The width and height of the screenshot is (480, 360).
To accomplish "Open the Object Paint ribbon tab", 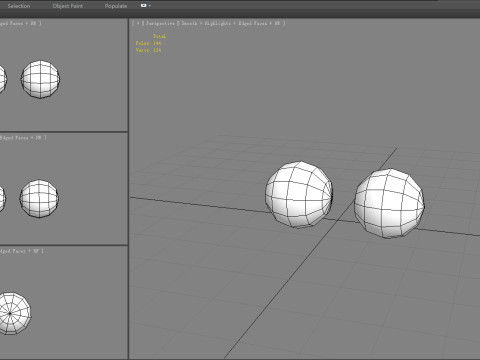I will pyautogui.click(x=68, y=6).
